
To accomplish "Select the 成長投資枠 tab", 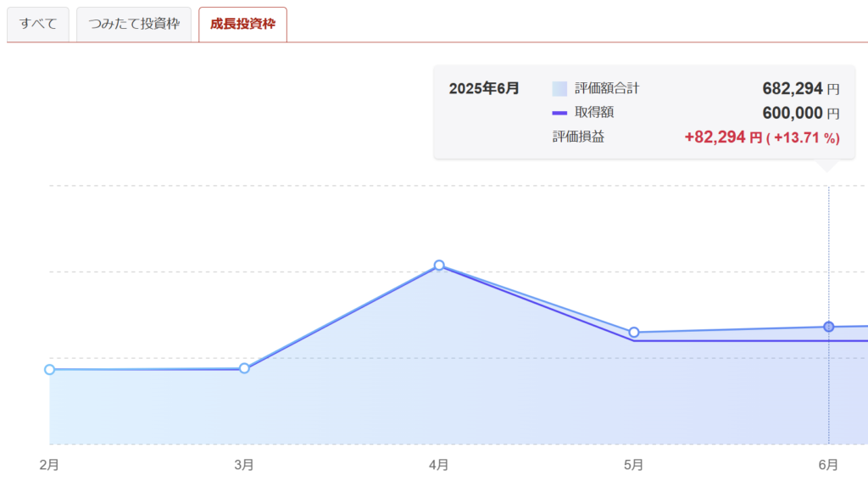I will click(x=242, y=25).
